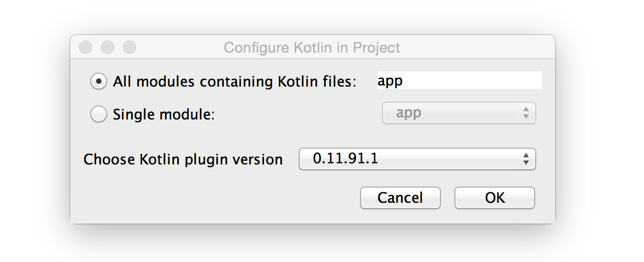Open the Single module "app" dropdown
This screenshot has height=262, width=644.
pos(459,113)
